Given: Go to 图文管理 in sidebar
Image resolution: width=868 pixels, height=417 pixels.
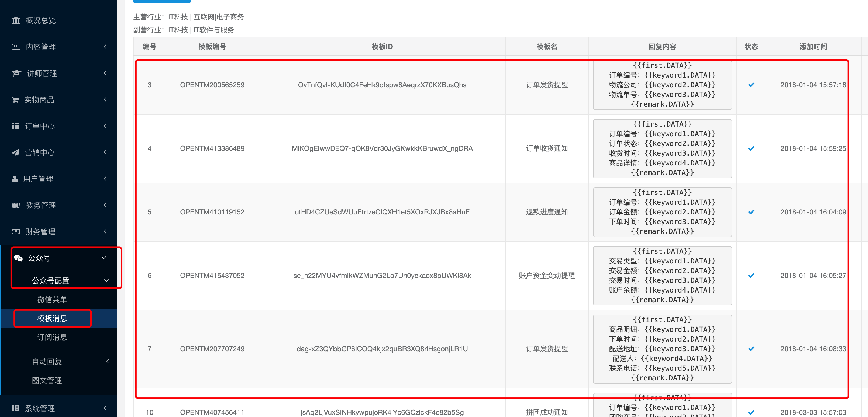Looking at the screenshot, I should [47, 380].
